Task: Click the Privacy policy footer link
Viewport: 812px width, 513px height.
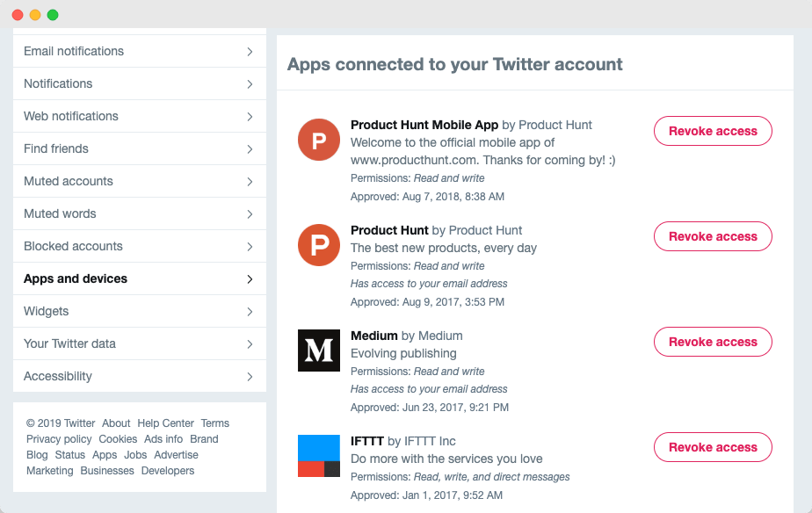Action: pos(59,439)
